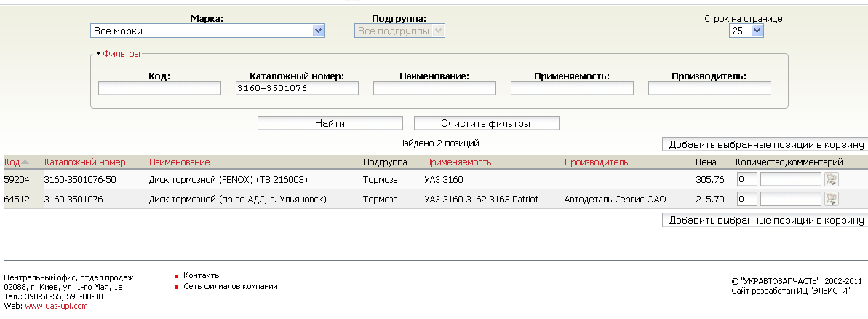Click Найдено 2 позиций text
The image size is (868, 319).
coord(439,143)
